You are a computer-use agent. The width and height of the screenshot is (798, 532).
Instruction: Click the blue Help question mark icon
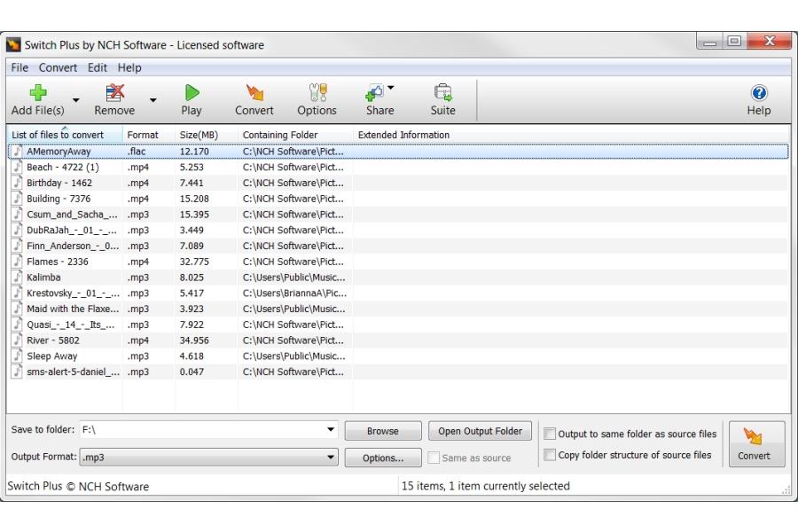click(x=759, y=92)
